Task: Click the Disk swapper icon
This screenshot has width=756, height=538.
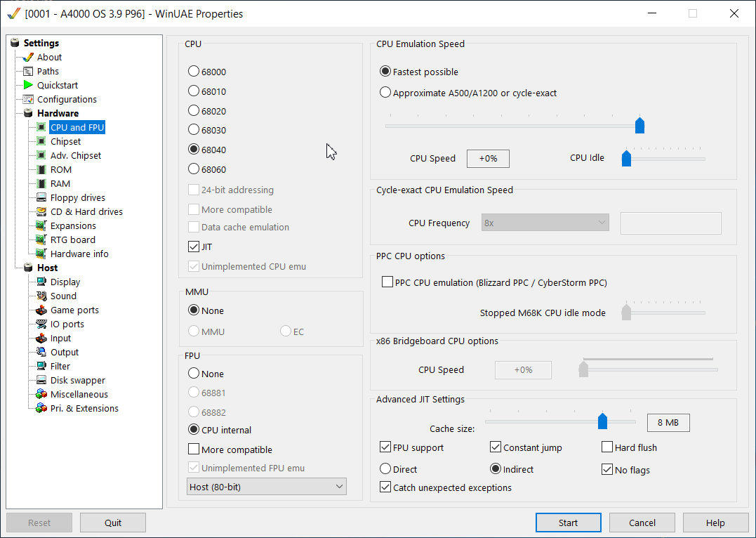Action: pyautogui.click(x=41, y=380)
